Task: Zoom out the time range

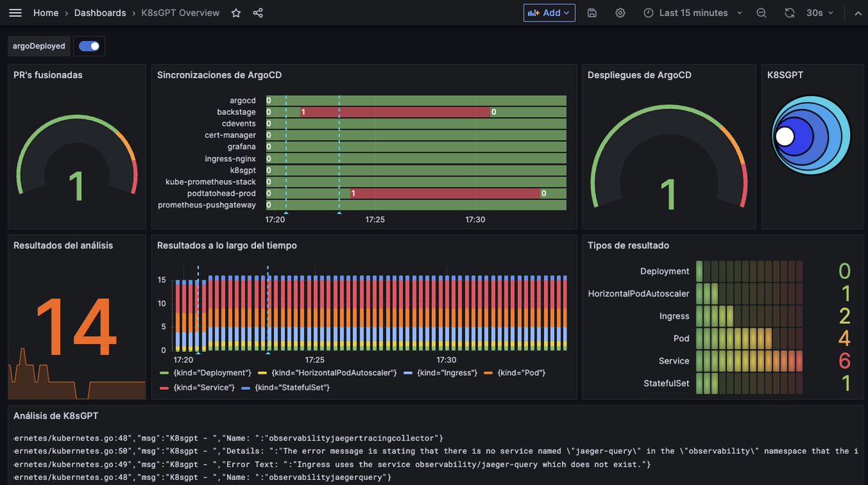Action: point(762,13)
